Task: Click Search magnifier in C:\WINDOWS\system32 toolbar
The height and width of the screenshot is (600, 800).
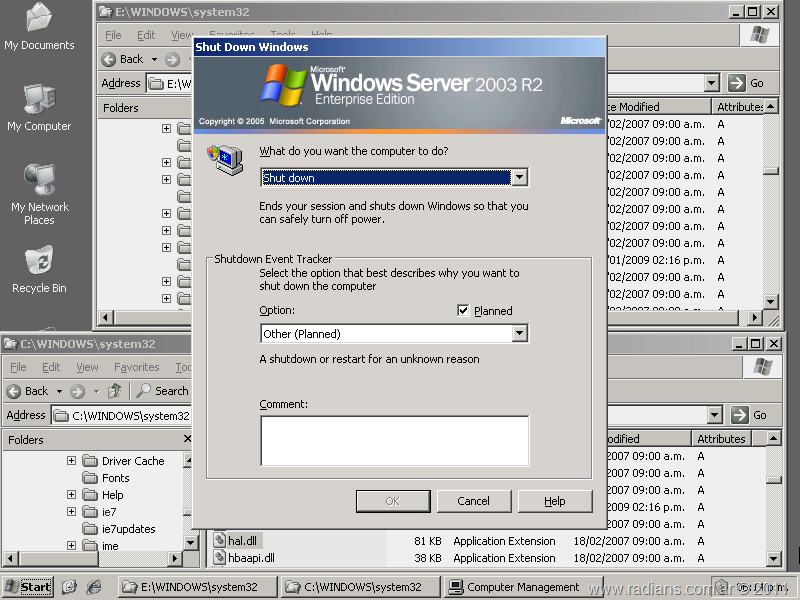Action: (x=146, y=391)
